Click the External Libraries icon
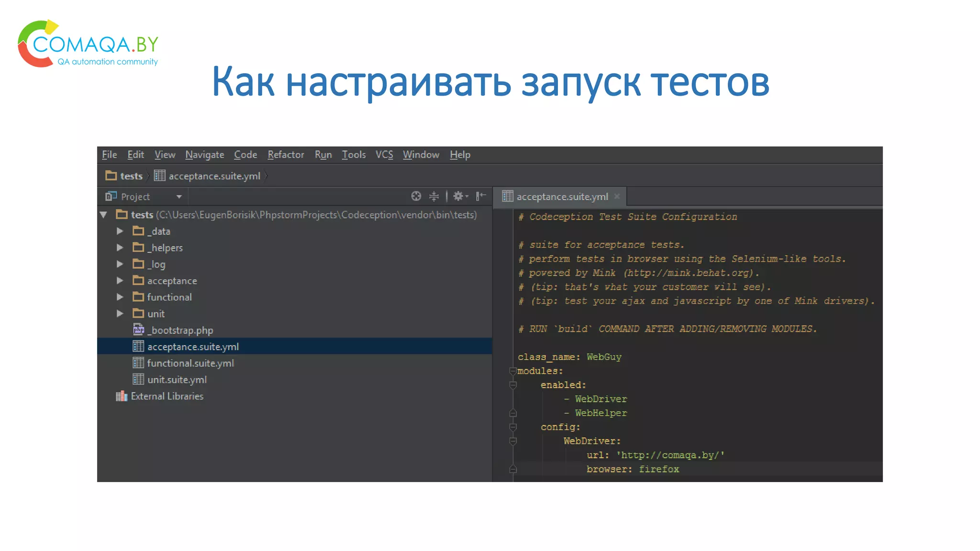Image resolution: width=980 pixels, height=551 pixels. (x=122, y=396)
